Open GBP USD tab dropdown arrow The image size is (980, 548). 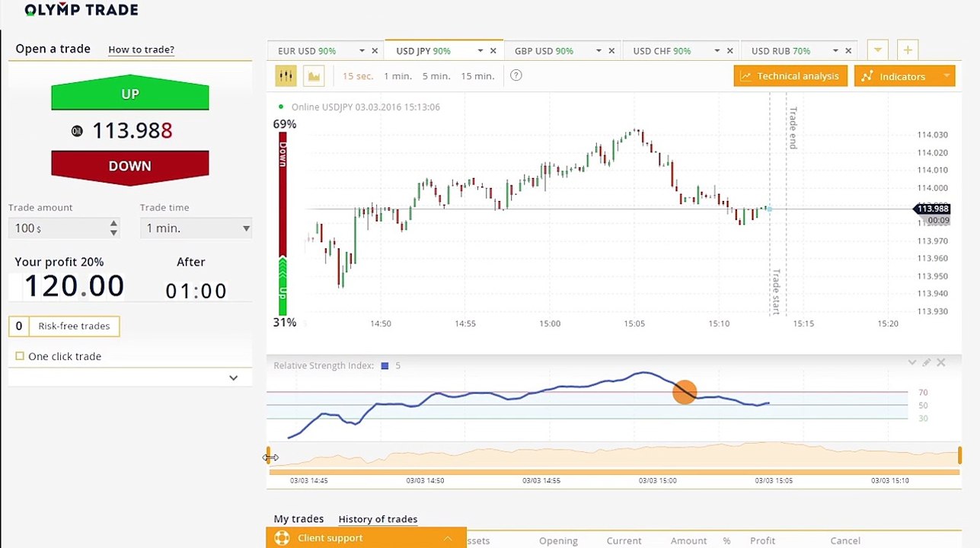599,51
